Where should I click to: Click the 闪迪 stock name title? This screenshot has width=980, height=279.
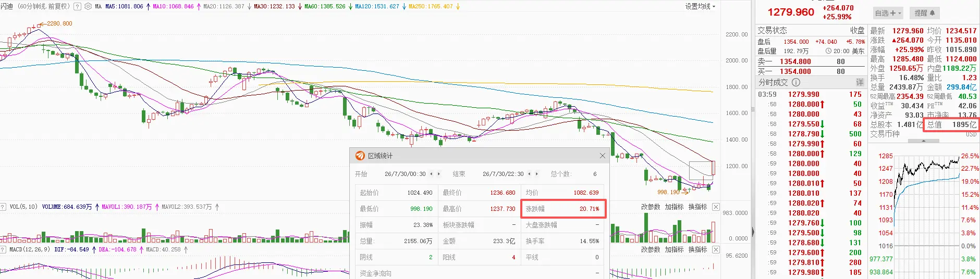click(7, 7)
